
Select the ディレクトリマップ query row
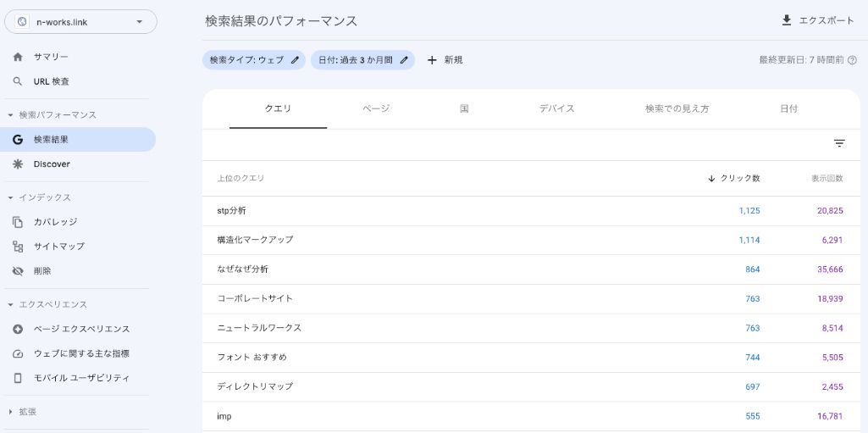pos(532,386)
